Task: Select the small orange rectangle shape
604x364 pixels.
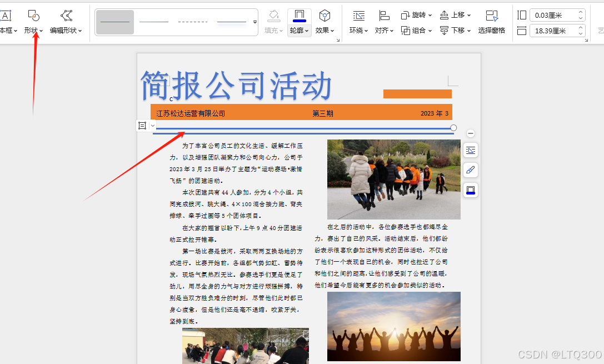Action: pyautogui.click(x=417, y=94)
